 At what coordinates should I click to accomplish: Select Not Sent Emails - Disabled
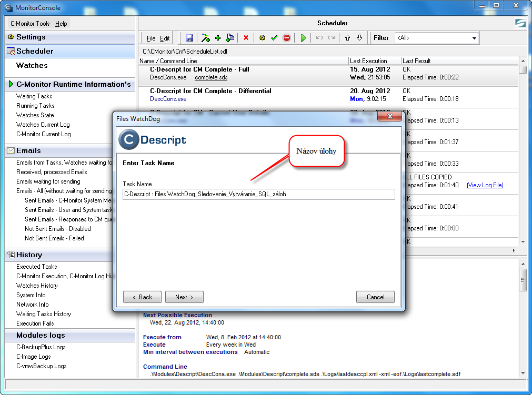click(58, 229)
